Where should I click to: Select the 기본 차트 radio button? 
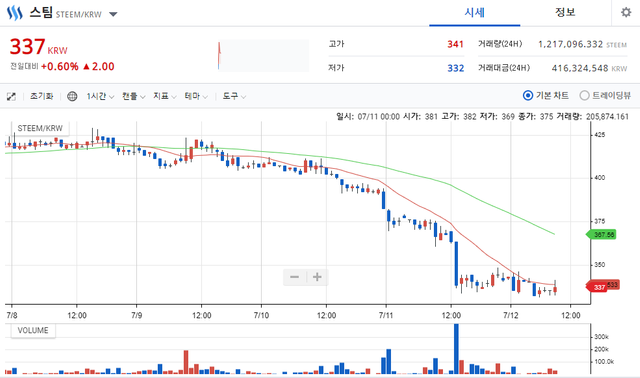pyautogui.click(x=528, y=96)
